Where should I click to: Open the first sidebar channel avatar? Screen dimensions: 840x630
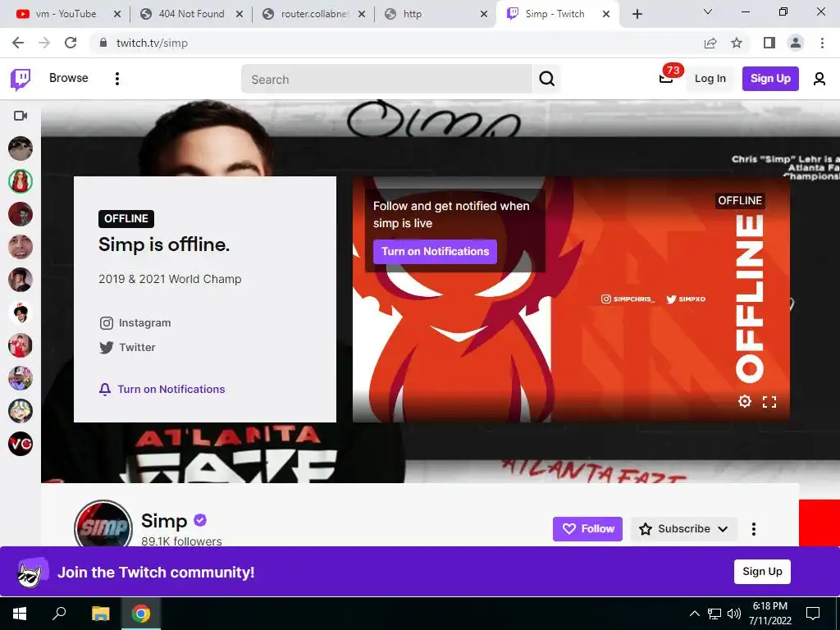coord(21,148)
